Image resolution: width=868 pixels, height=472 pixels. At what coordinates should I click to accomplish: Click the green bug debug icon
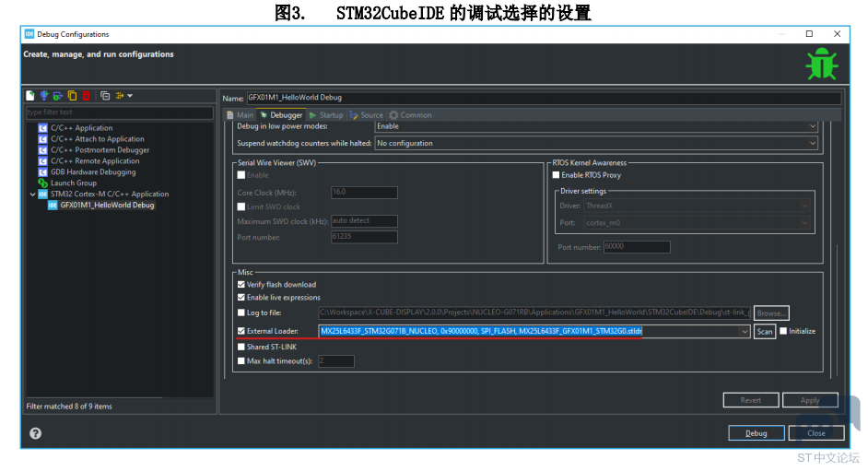822,65
